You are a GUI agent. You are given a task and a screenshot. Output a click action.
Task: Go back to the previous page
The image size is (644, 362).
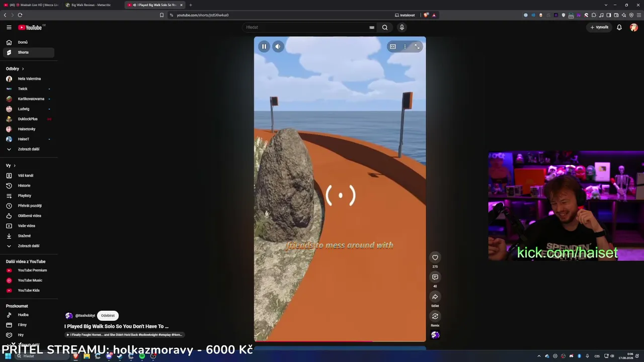[x=5, y=15]
